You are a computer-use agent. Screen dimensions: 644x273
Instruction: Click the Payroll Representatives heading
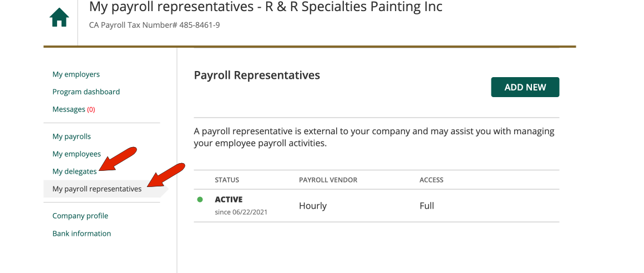(x=257, y=75)
